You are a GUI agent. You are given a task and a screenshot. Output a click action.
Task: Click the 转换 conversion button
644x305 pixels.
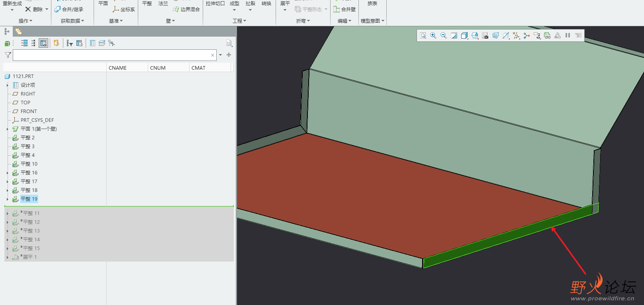(x=266, y=3)
